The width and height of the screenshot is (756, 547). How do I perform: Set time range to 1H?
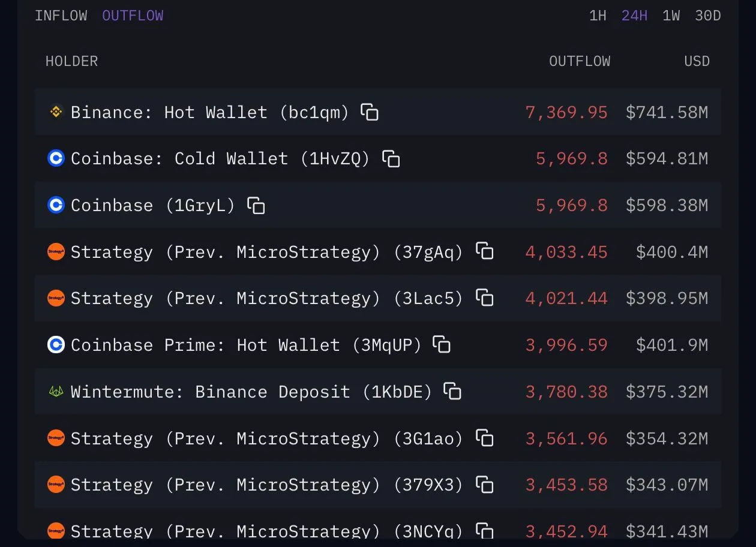point(598,16)
